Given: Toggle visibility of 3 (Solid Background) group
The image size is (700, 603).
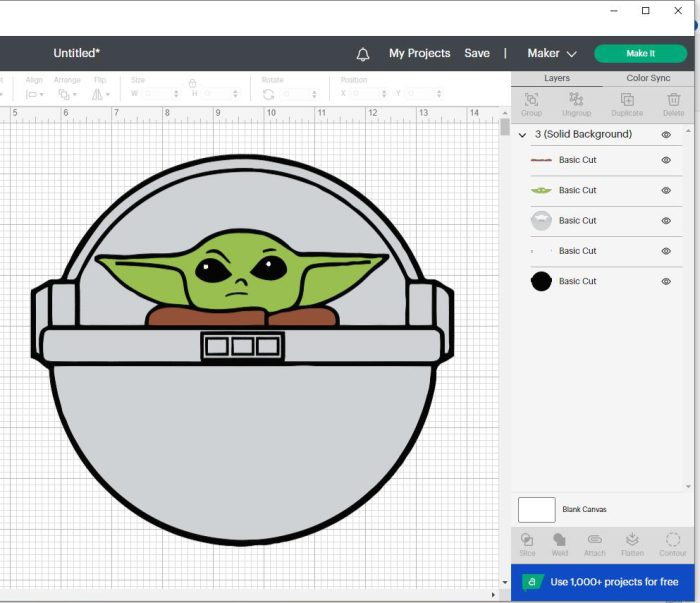Looking at the screenshot, I should click(x=666, y=134).
